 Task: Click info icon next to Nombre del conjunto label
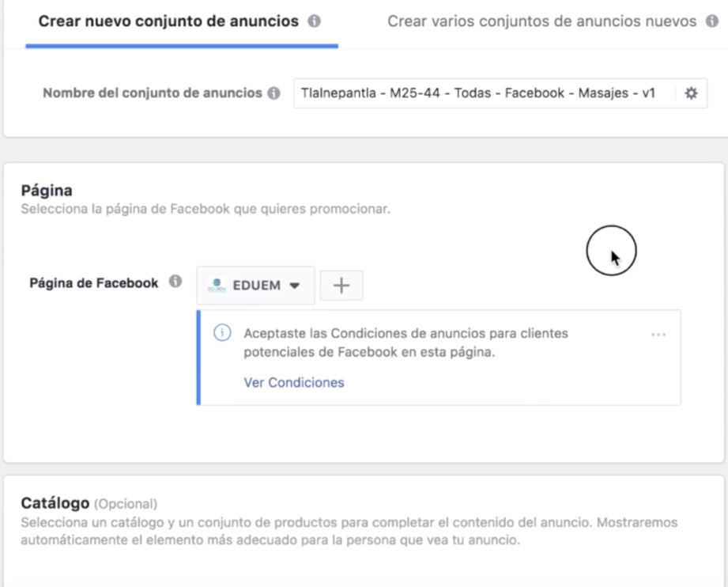273,93
